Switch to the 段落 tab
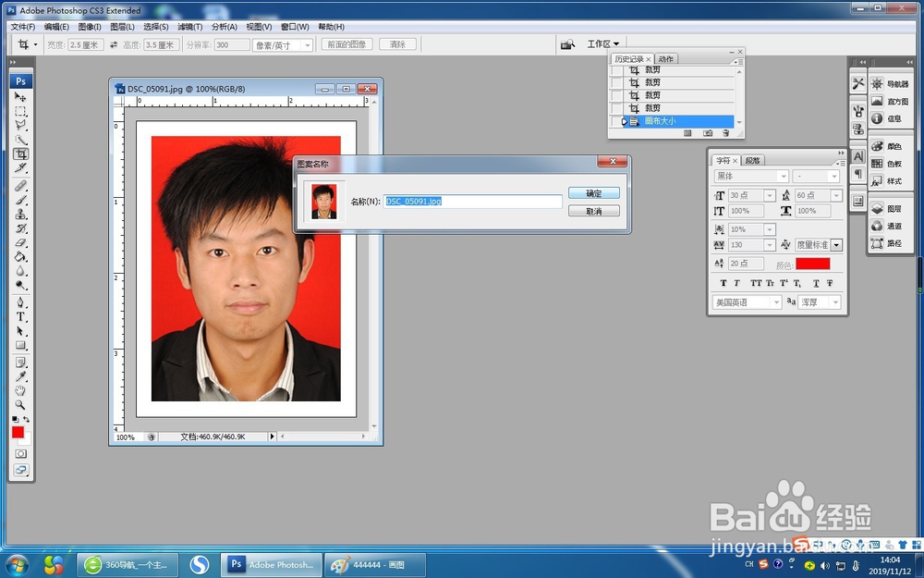 coord(752,160)
